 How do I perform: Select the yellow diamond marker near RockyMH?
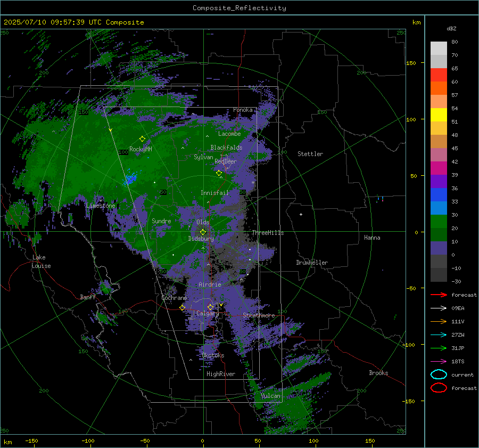pos(142,139)
